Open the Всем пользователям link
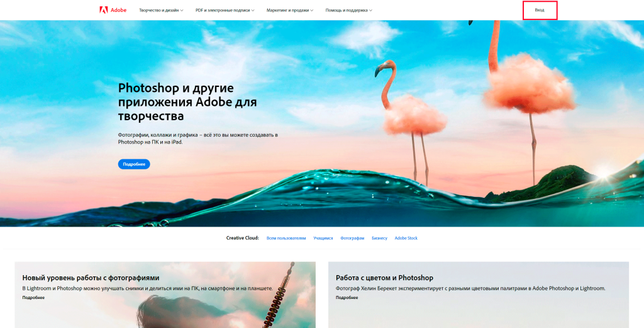 click(286, 238)
